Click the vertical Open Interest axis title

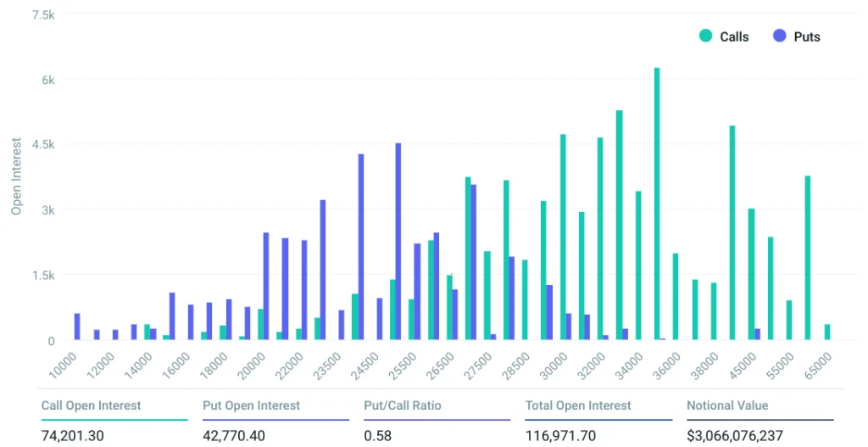point(16,177)
